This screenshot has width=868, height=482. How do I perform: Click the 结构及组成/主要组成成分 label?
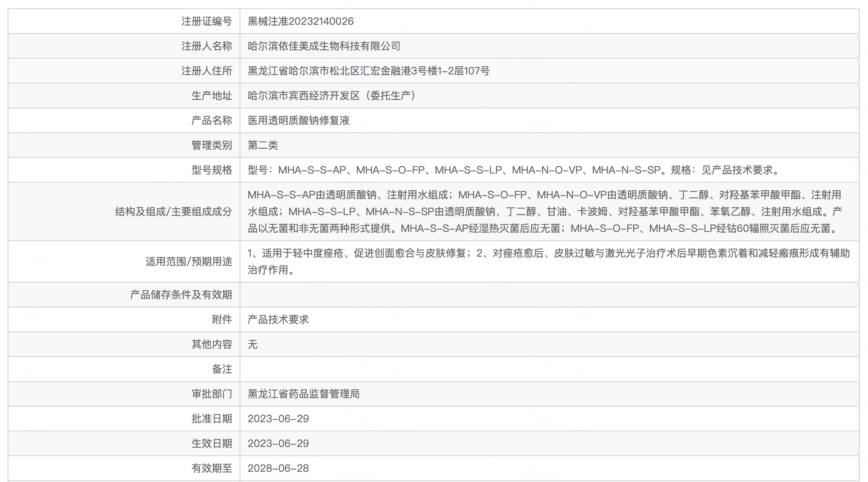(174, 211)
